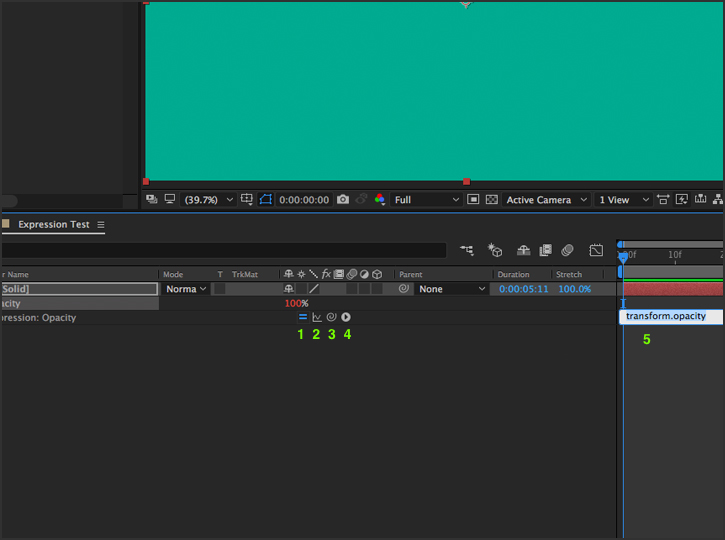Select the Solid layer name

pos(79,289)
